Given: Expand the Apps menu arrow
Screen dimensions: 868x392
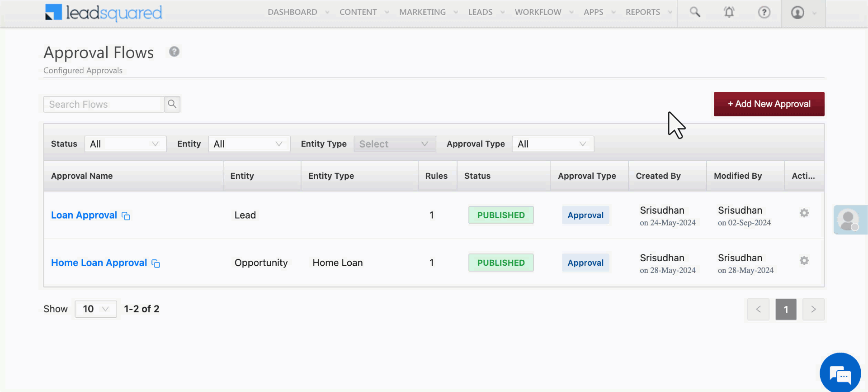Looking at the screenshot, I should click(613, 12).
